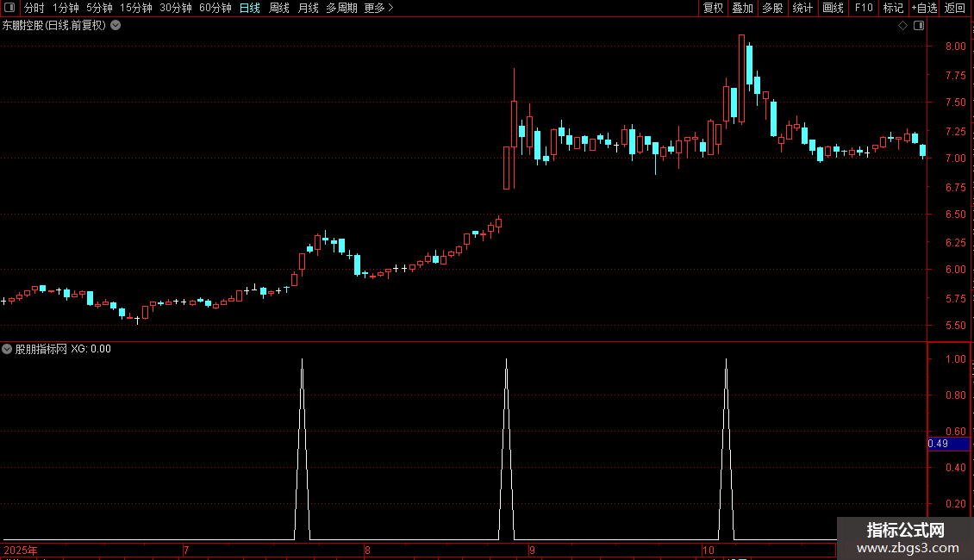This screenshot has height=560, width=974.
Task: Switch to 分时 intraday chart
Action: click(x=34, y=8)
